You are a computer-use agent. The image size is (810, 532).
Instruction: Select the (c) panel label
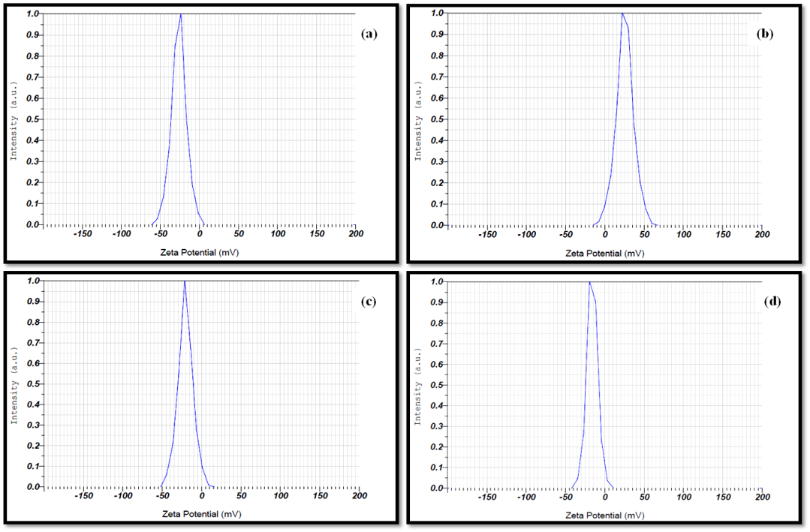[x=368, y=302]
